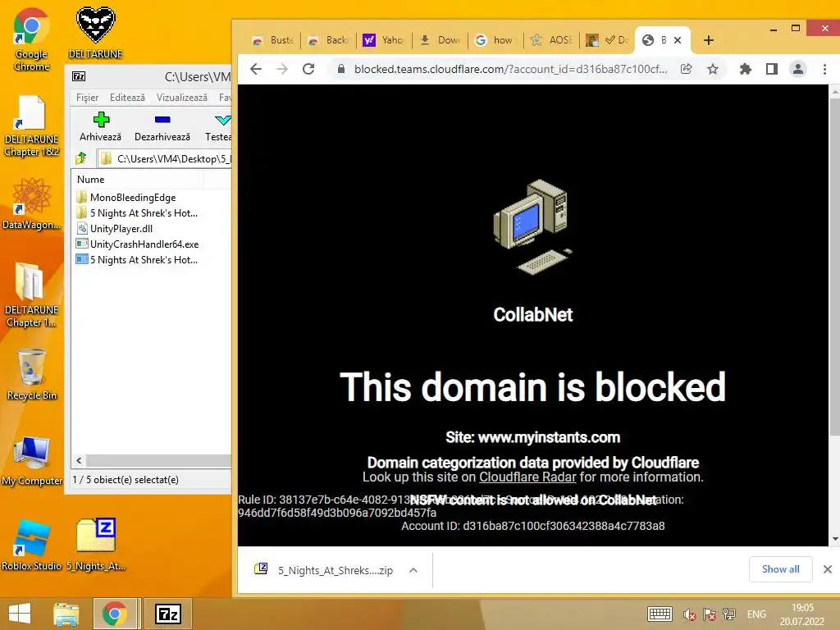Click the Chrome address bar URL

tap(510, 69)
